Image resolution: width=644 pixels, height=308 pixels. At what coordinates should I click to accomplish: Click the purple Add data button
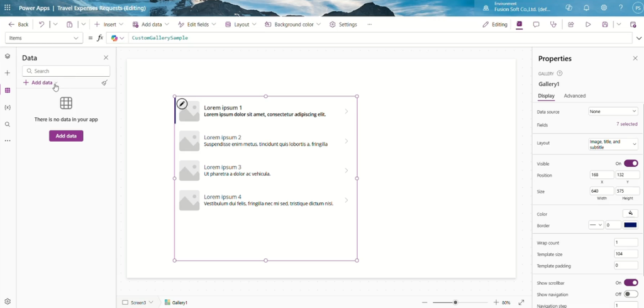click(x=66, y=135)
